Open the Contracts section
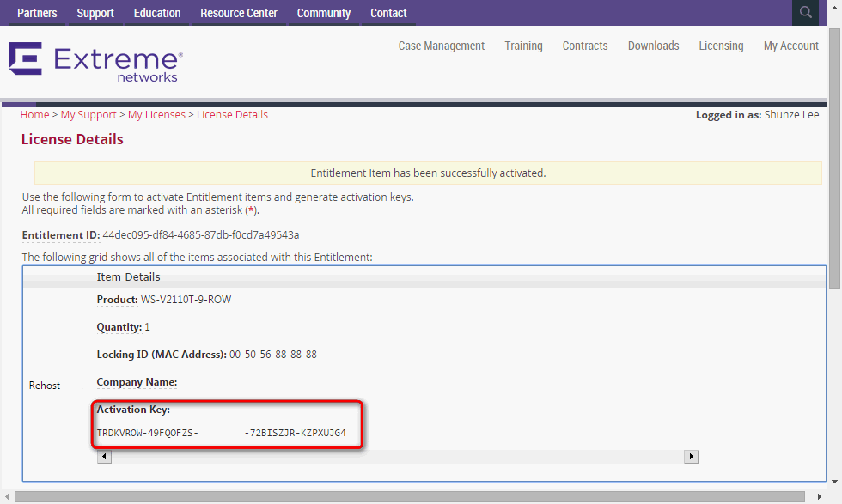Viewport: 842px width, 504px height. 585,46
